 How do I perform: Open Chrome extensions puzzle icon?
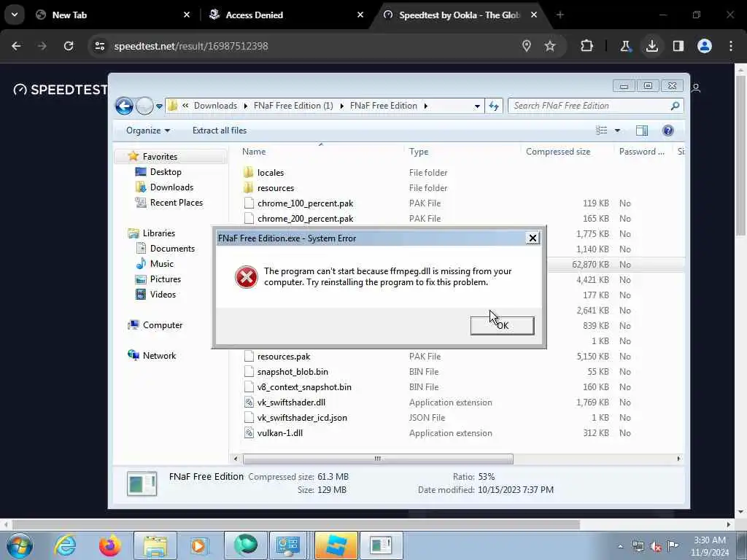pos(587,46)
